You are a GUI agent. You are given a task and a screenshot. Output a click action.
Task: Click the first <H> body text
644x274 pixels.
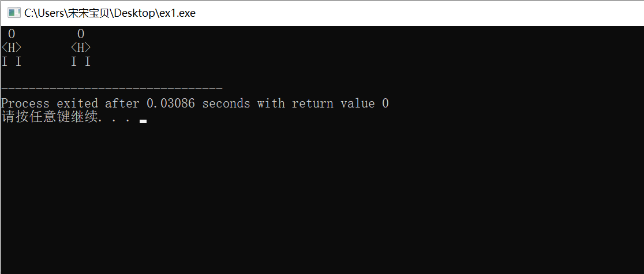click(12, 48)
